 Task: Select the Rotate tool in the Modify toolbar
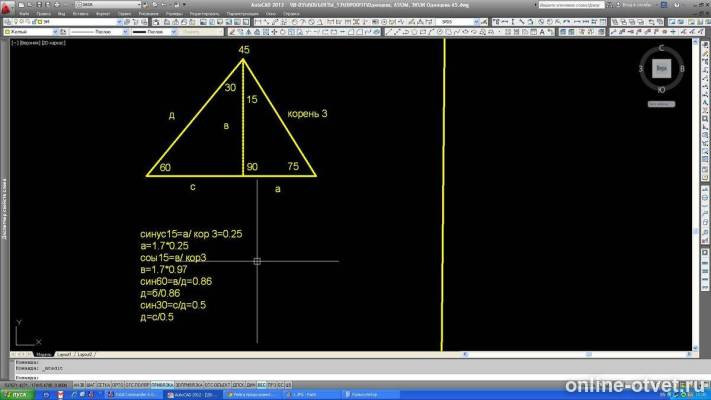point(283,32)
